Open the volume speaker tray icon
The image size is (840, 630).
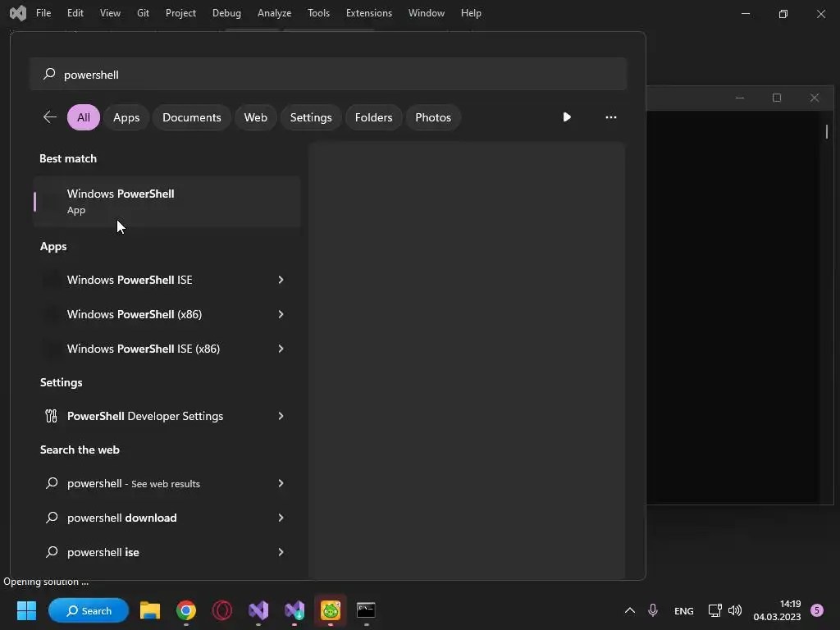735,610
